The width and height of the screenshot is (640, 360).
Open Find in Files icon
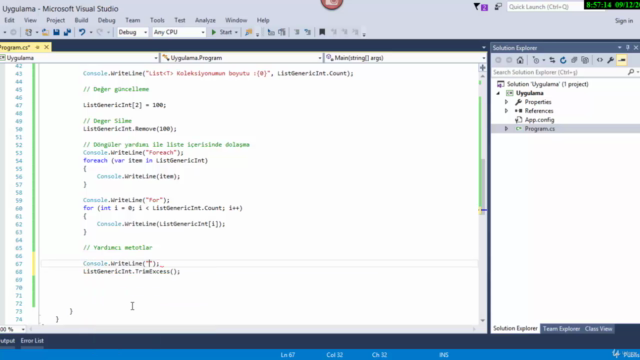pos(249,32)
